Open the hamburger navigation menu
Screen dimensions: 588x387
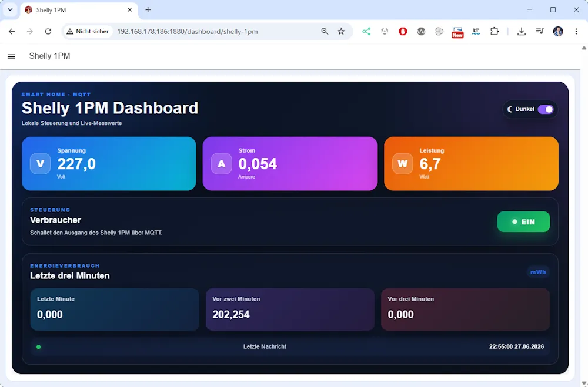click(x=11, y=56)
